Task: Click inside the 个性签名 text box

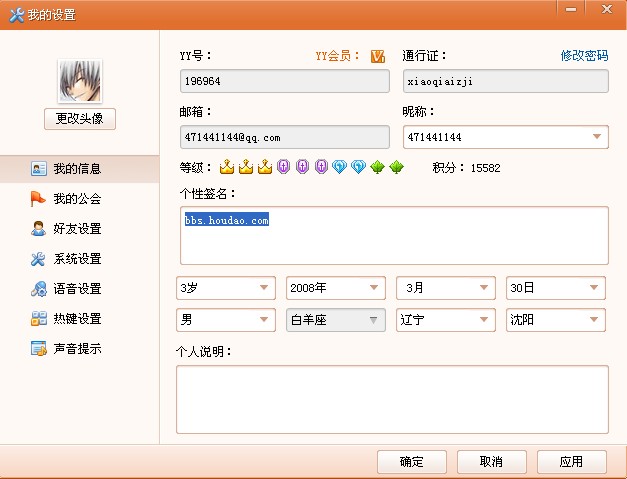Action: (394, 236)
